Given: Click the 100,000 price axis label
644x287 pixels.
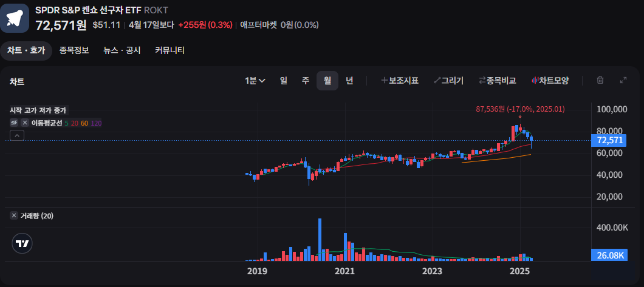Looking at the screenshot, I should pyautogui.click(x=612, y=109).
